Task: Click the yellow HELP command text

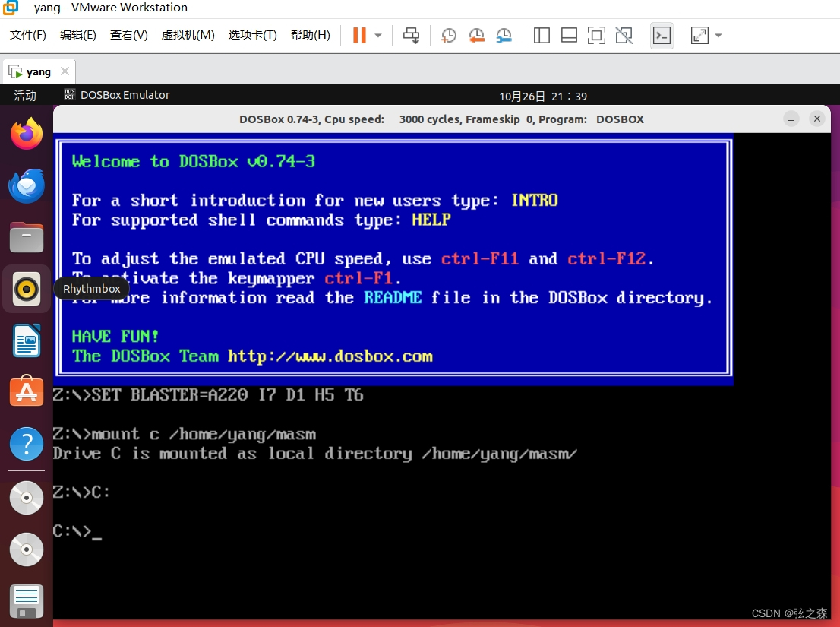Action: pyautogui.click(x=431, y=220)
